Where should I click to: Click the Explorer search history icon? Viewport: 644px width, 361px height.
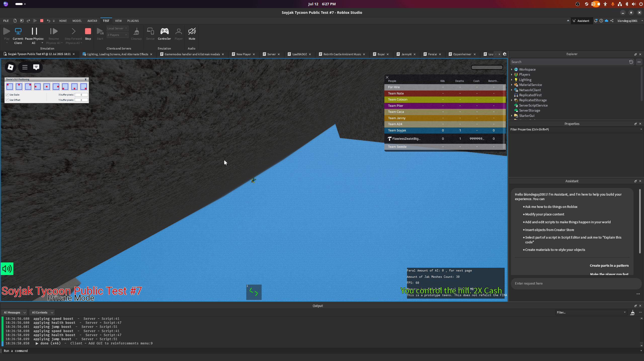point(631,62)
